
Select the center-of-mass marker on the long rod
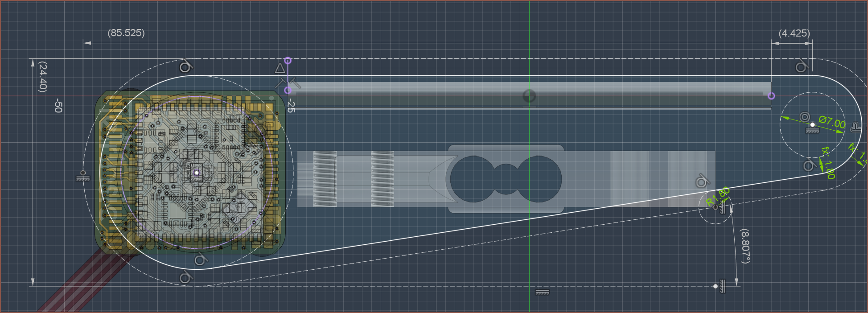(x=529, y=95)
